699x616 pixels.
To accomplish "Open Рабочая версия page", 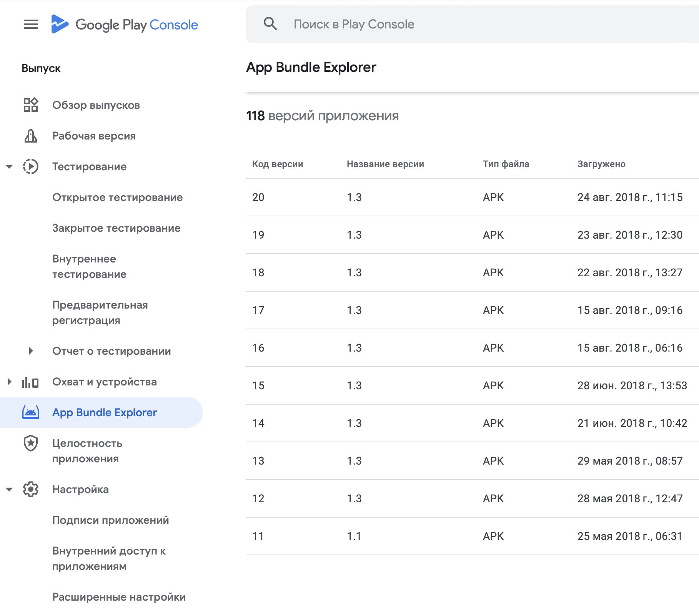I will coord(94,136).
